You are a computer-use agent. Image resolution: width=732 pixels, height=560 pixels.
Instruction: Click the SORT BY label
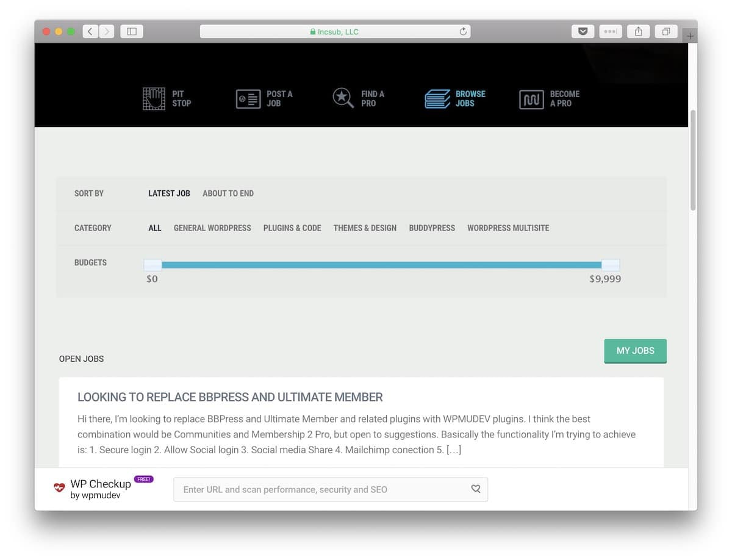click(89, 193)
